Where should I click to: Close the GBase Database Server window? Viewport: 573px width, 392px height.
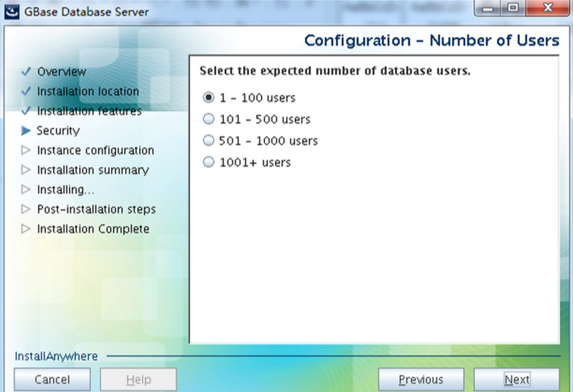(548, 8)
